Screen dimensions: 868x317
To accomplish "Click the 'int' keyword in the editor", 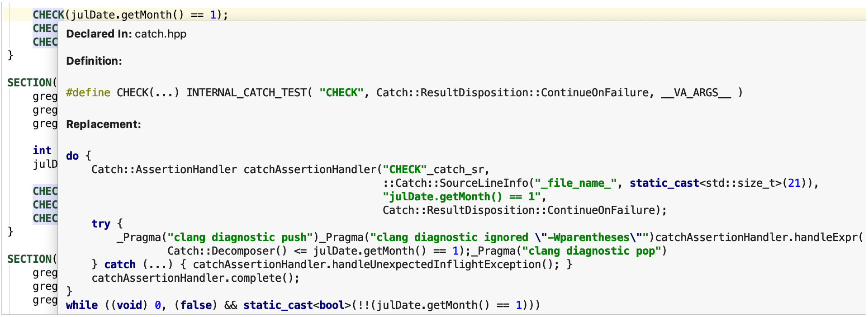I will click(42, 151).
